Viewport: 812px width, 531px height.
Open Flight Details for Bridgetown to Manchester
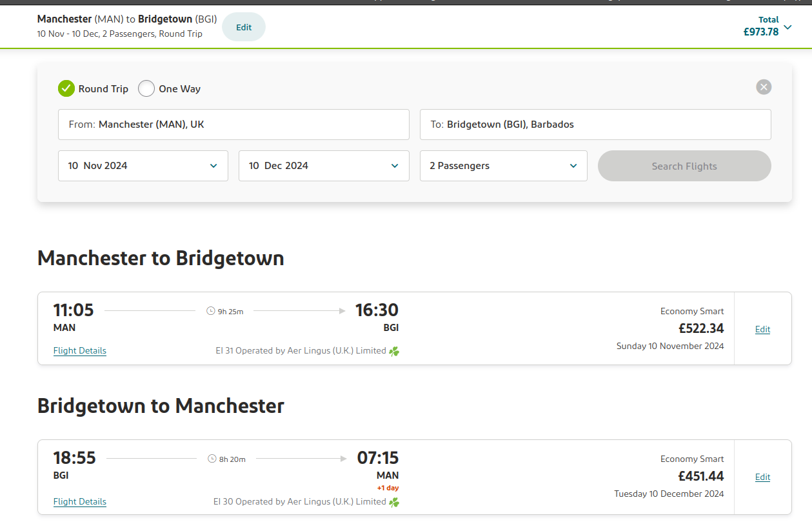80,501
